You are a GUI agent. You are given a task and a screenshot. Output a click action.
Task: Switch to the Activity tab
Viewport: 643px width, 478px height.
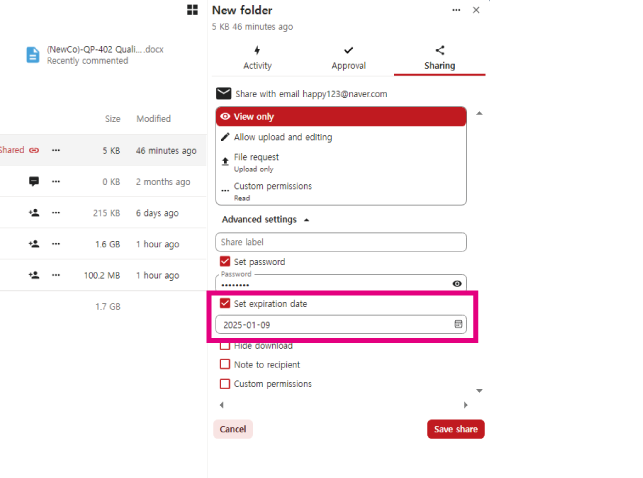tap(257, 58)
